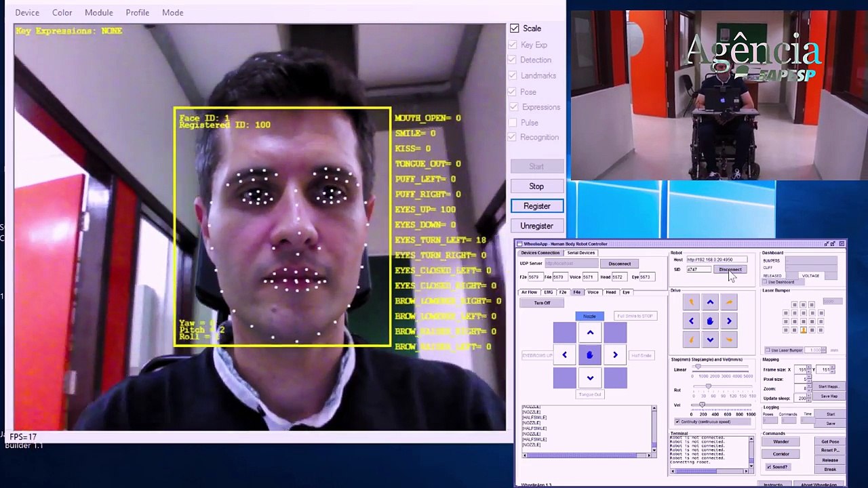Click the Drive turn-right arrow icon
This screenshot has height=488, width=868.
click(729, 321)
